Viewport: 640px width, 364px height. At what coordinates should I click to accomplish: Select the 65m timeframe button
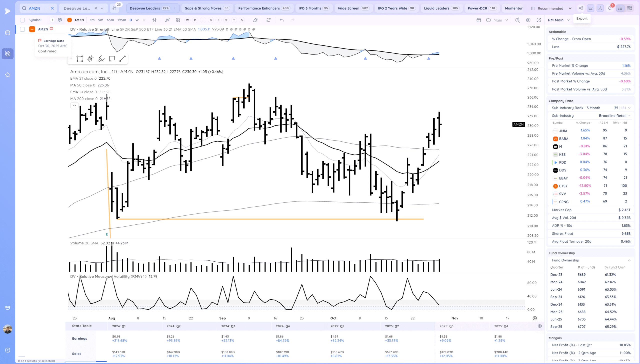tap(110, 20)
